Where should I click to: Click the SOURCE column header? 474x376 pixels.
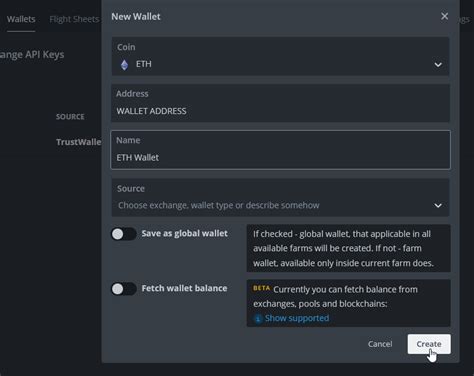point(70,117)
